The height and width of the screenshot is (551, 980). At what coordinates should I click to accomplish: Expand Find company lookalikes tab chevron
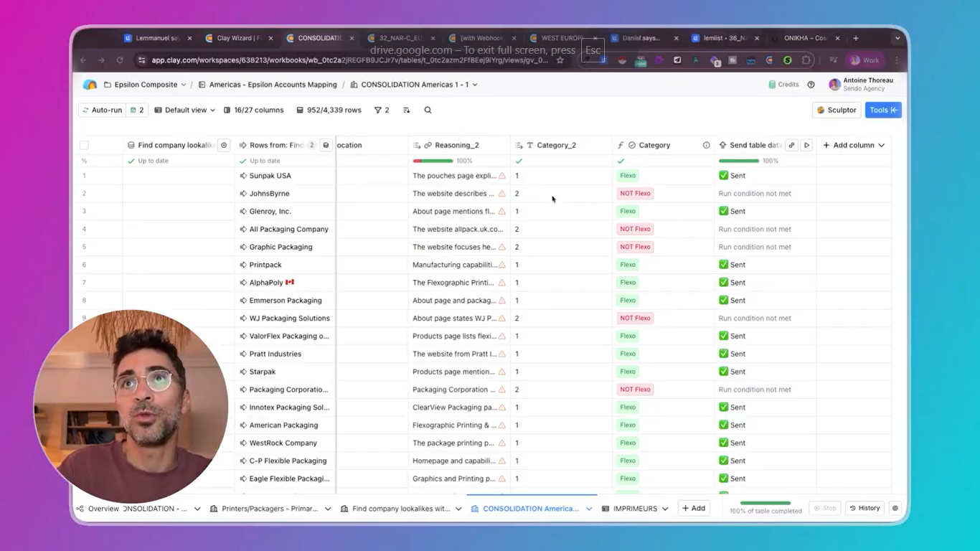tap(458, 509)
